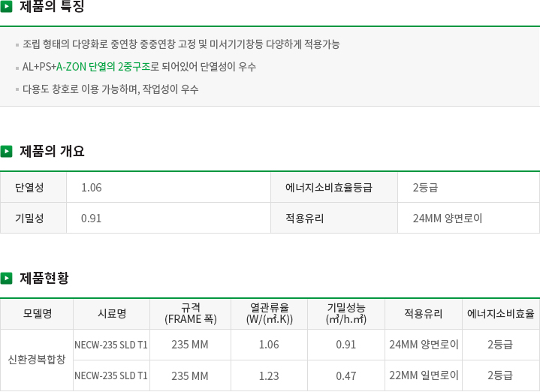Image resolution: width=540 pixels, height=392 pixels.
Task: Click the 열관류율 column header
Action: (270, 313)
